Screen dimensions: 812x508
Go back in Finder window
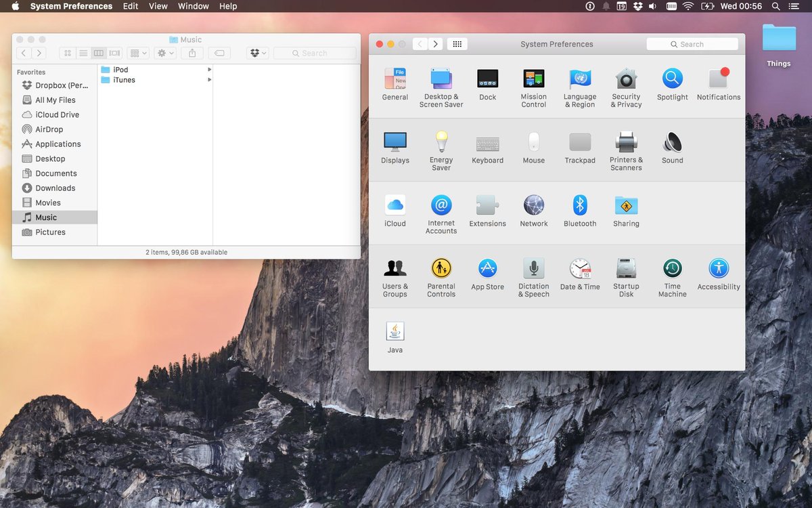24,53
